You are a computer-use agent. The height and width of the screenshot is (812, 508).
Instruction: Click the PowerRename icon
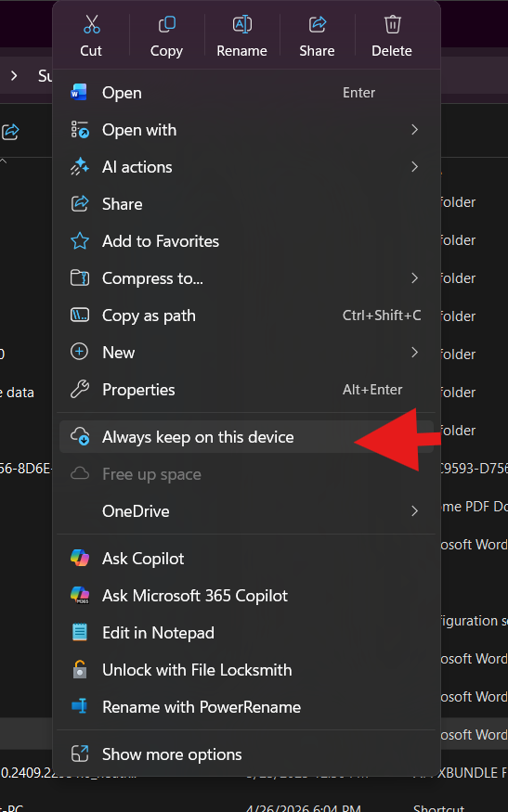pos(79,707)
